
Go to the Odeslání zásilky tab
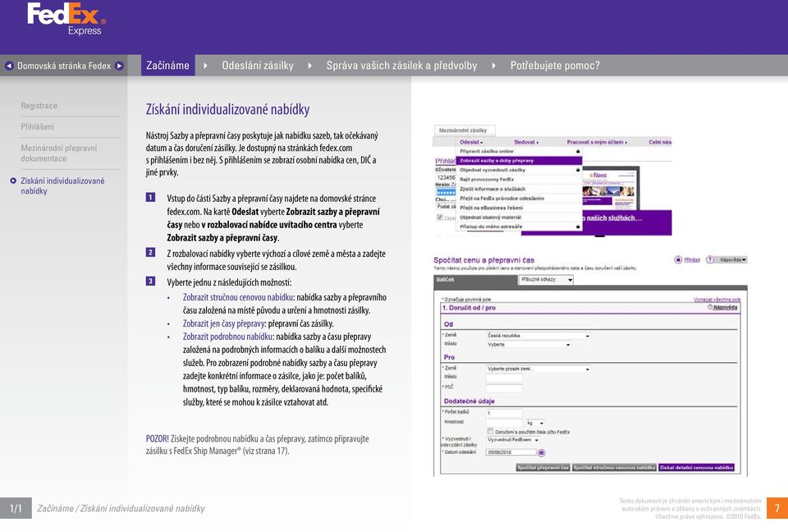258,66
